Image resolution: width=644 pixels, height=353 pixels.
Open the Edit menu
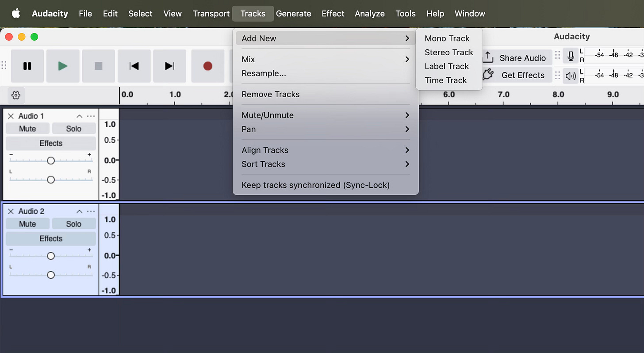tap(110, 14)
